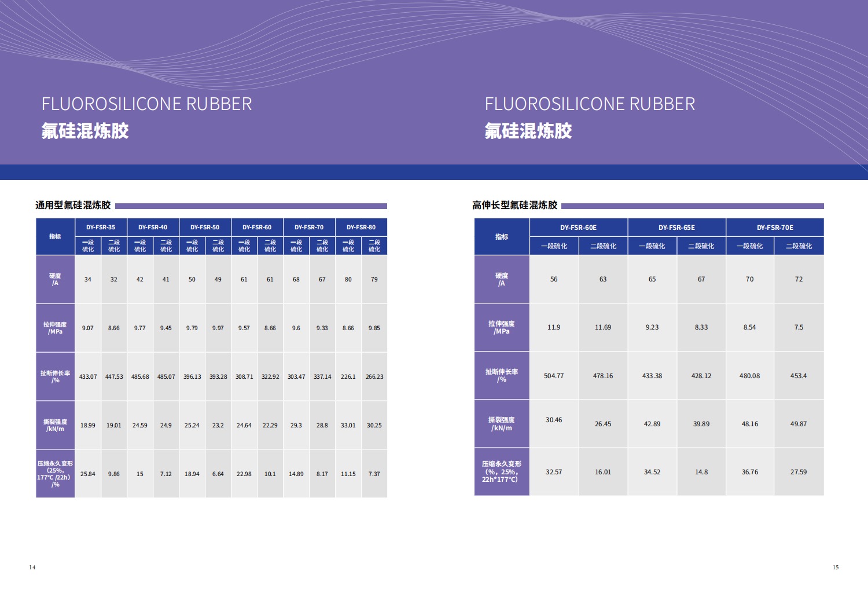Click page number 14 at bottom left
868x589 pixels.
(x=32, y=567)
